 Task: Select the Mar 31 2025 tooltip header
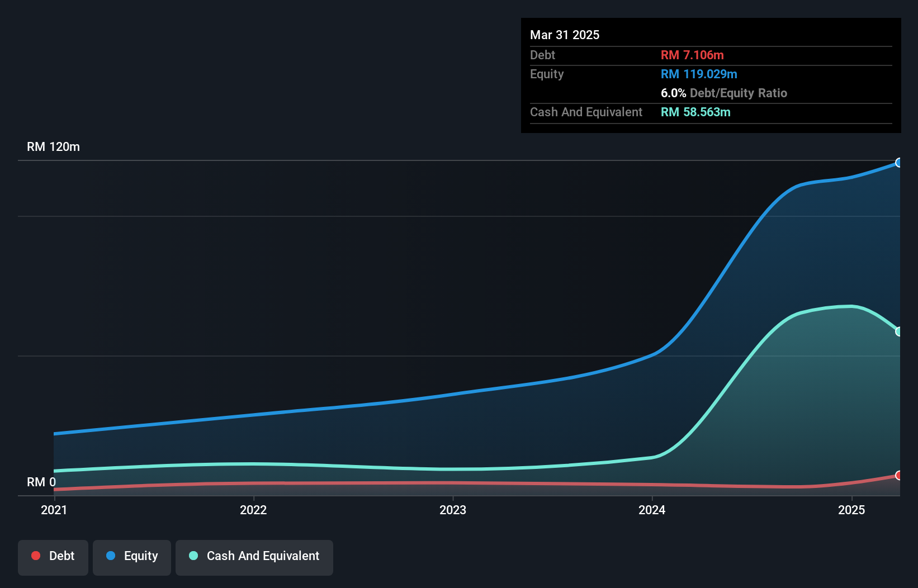pyautogui.click(x=564, y=35)
